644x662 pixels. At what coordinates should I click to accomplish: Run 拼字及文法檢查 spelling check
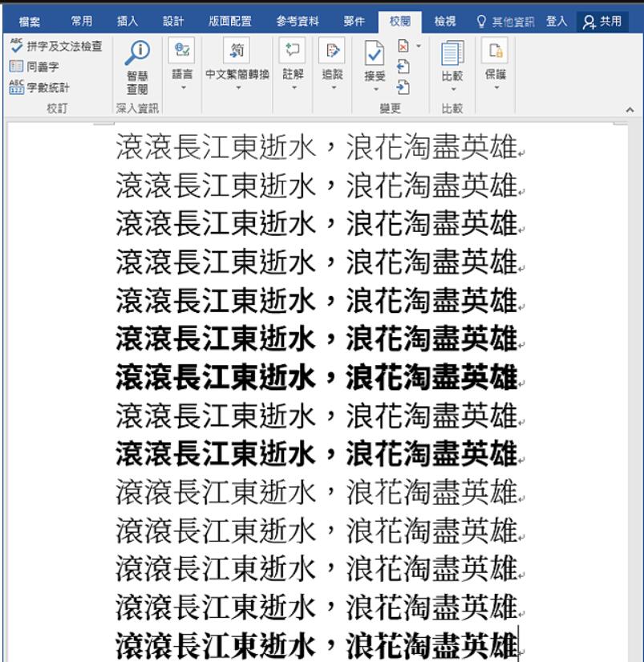pos(56,46)
